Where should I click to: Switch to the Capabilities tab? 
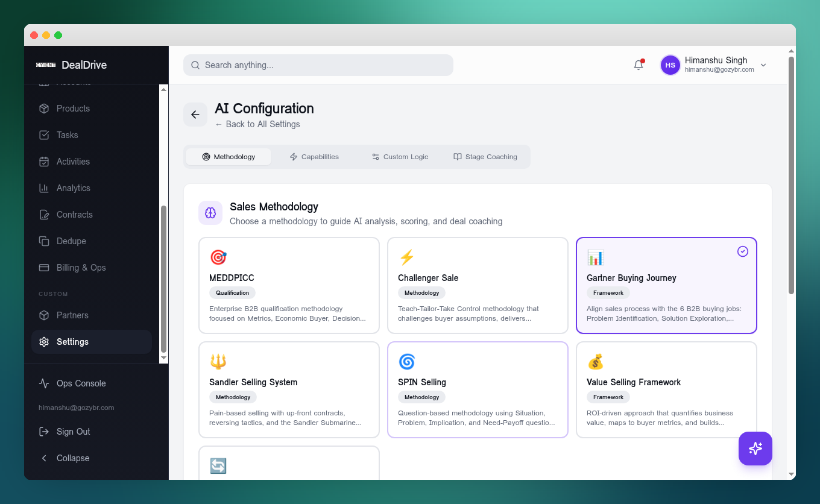(x=314, y=157)
